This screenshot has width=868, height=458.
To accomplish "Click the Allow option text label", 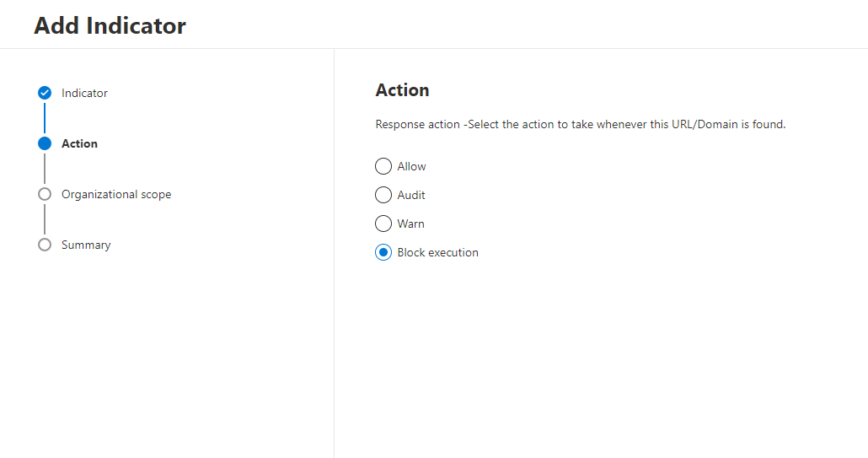I will click(x=412, y=166).
